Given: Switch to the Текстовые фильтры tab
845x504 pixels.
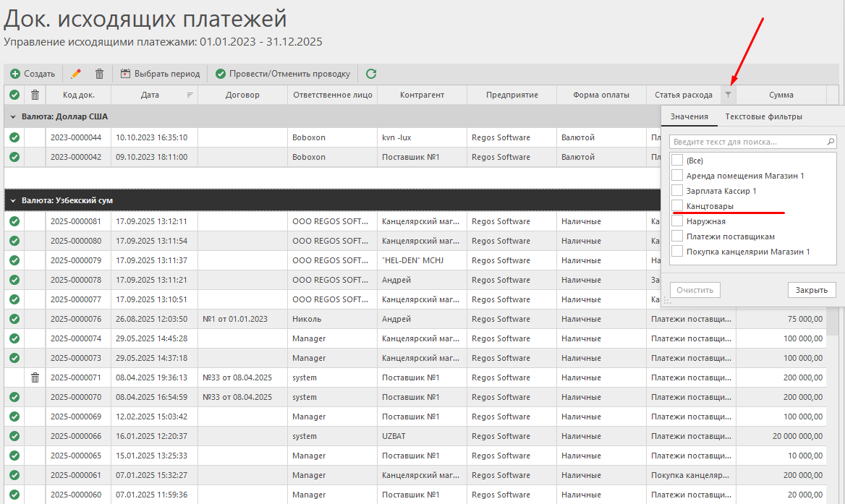Looking at the screenshot, I should coord(763,116).
